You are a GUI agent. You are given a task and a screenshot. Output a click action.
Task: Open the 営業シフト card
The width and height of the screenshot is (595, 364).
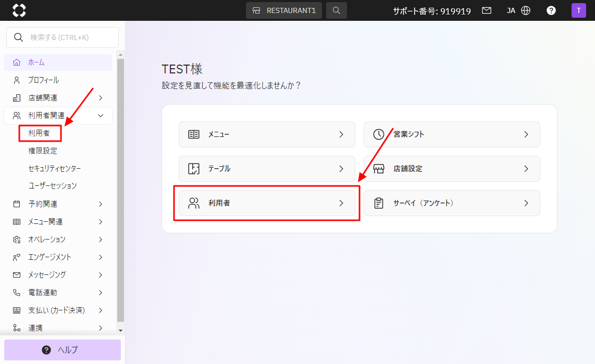pyautogui.click(x=451, y=134)
